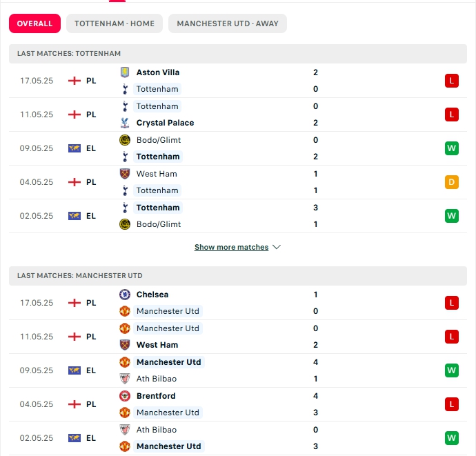Expand Show more matches for Tottenham
The width and height of the screenshot is (476, 456).
tap(231, 247)
